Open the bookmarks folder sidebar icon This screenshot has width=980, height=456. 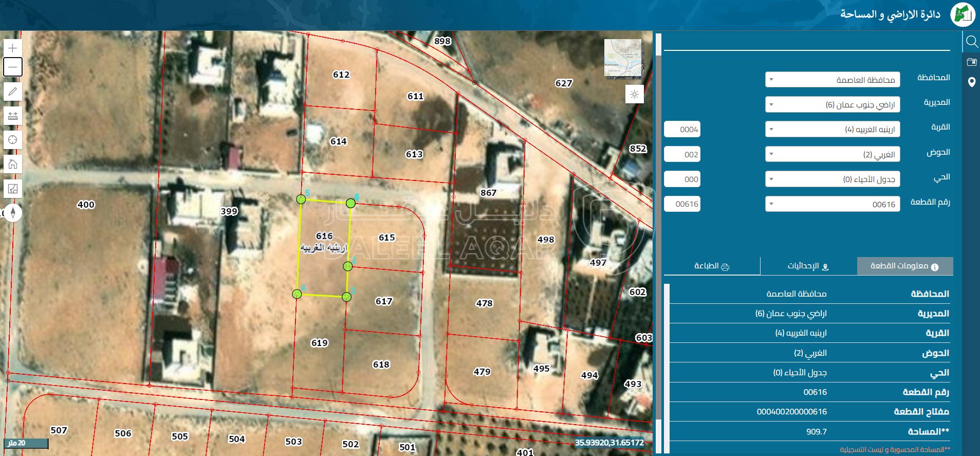click(971, 62)
